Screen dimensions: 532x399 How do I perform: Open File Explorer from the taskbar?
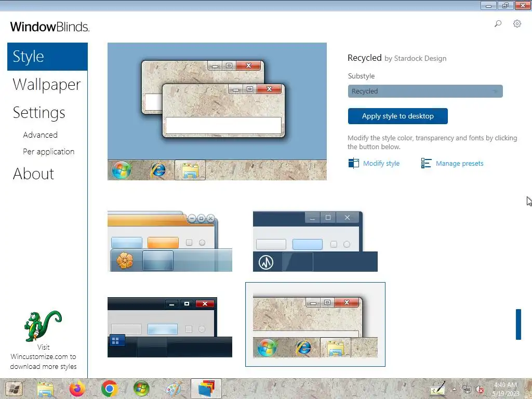click(x=45, y=389)
